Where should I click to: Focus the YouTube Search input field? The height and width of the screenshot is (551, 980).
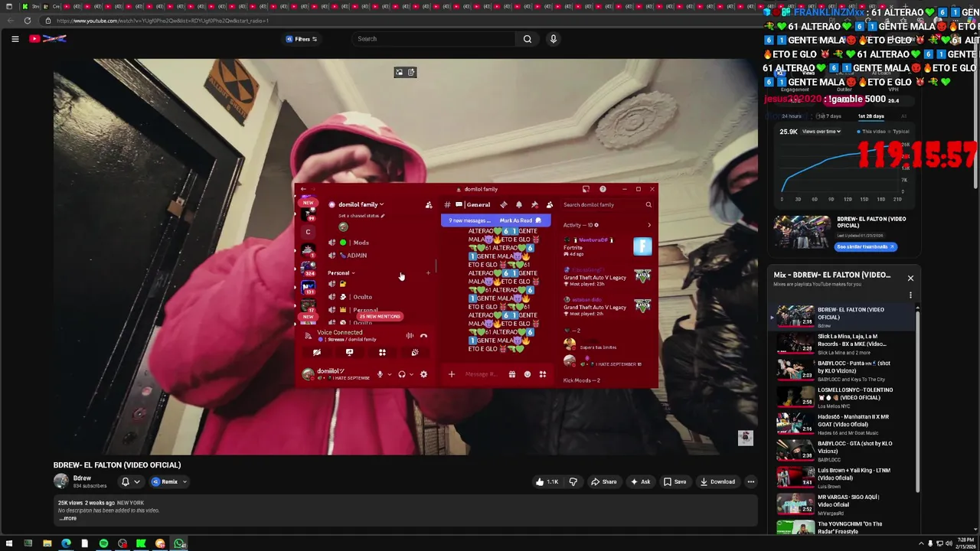tap(434, 39)
